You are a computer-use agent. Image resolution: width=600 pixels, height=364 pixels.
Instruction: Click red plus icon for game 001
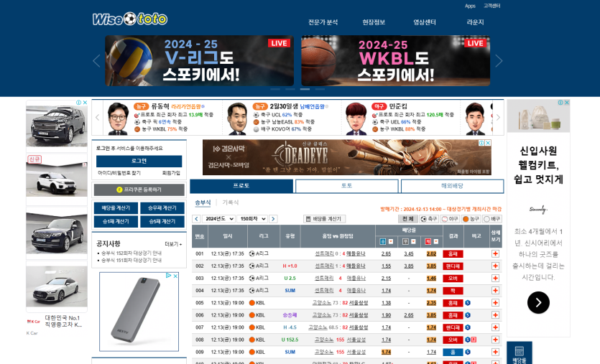pyautogui.click(x=495, y=253)
